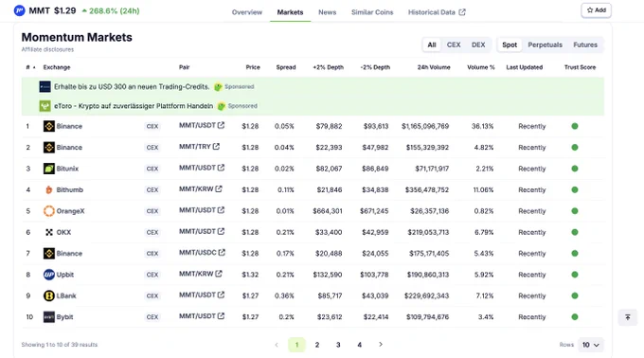Screen dimensions: 644x358
Task: Click the green trust score dot for Bybit
Action: 575,317
